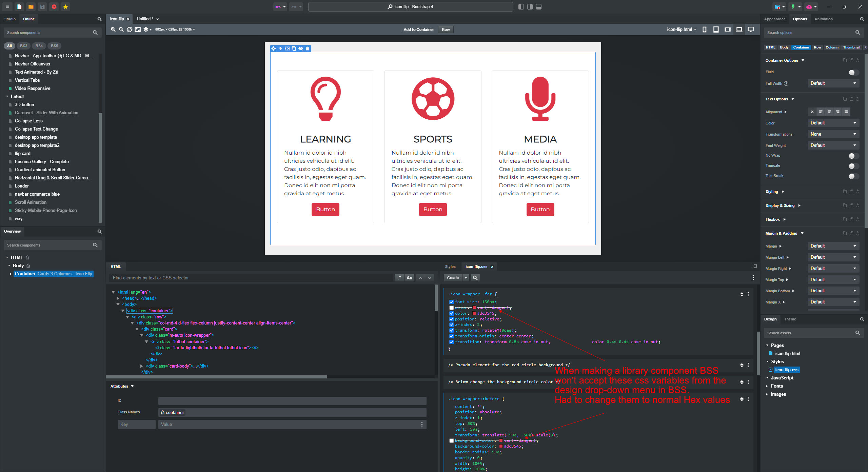Expand the Display & Sizing section
The image size is (868, 472).
point(780,205)
